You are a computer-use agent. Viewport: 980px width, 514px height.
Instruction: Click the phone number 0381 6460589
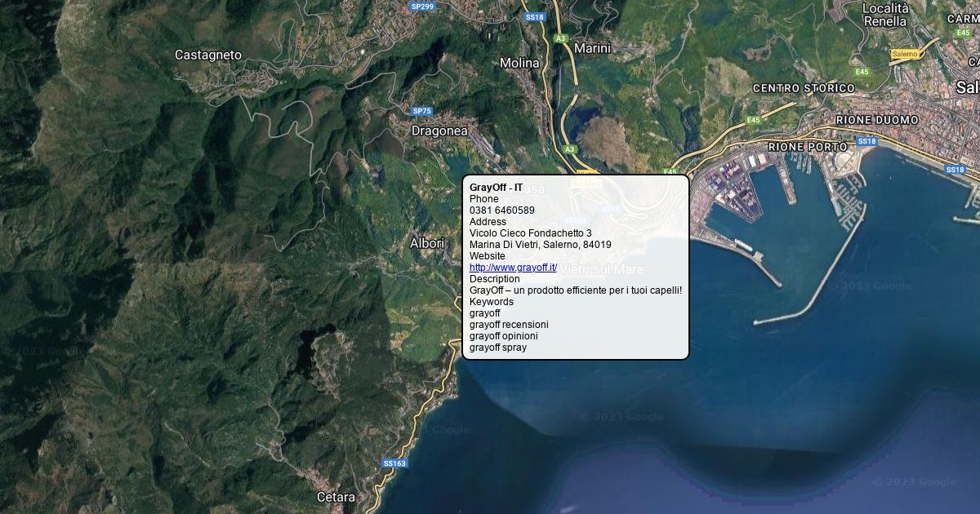click(501, 210)
